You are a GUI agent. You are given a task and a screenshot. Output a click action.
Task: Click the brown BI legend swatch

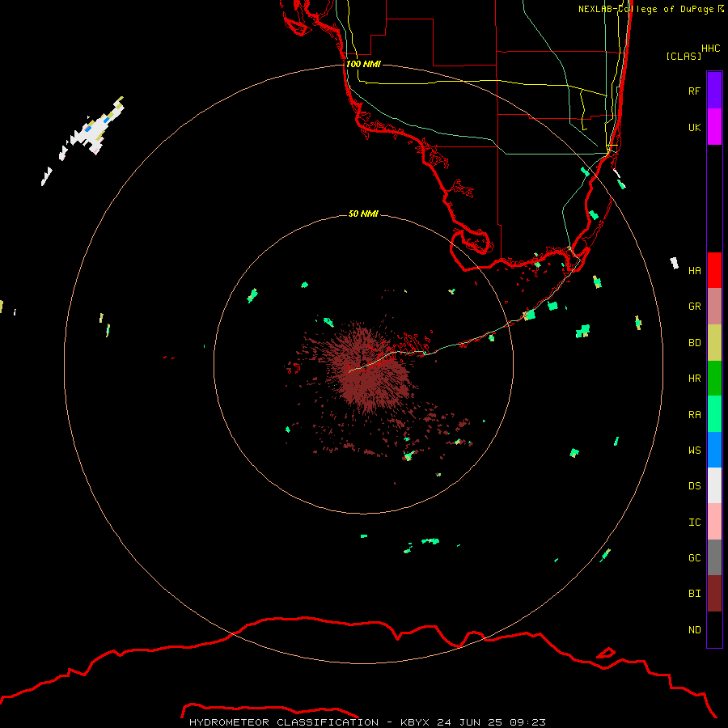[714, 594]
